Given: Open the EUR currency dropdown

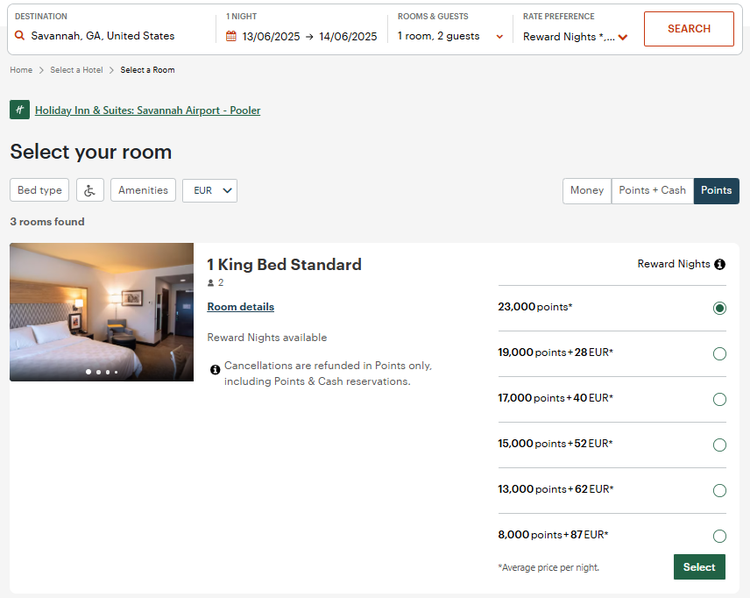Looking at the screenshot, I should [x=210, y=190].
